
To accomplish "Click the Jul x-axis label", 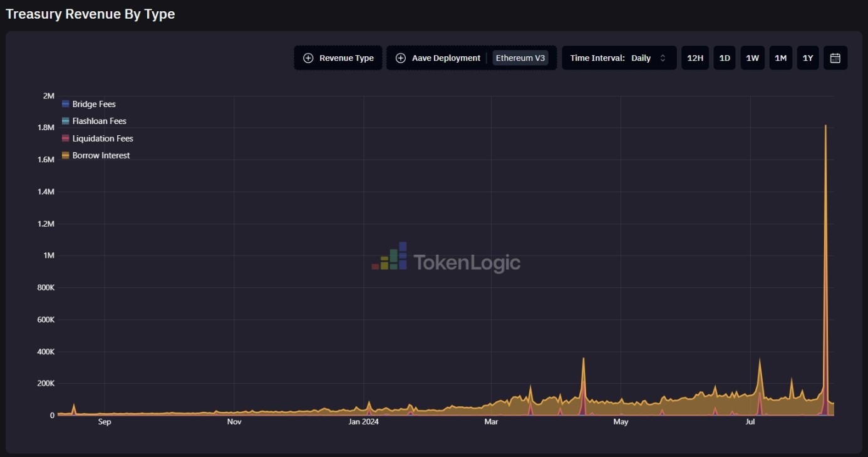I will pyautogui.click(x=750, y=422).
